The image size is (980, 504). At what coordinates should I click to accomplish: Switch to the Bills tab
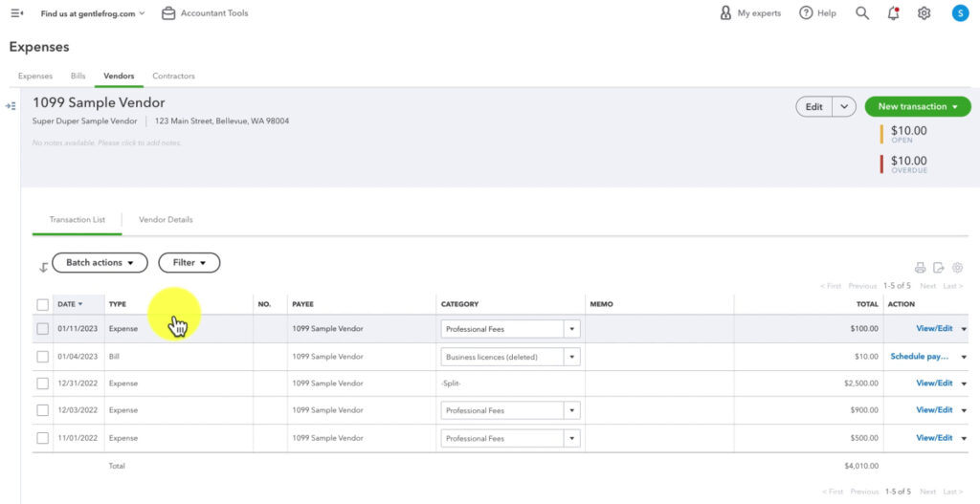(x=78, y=77)
